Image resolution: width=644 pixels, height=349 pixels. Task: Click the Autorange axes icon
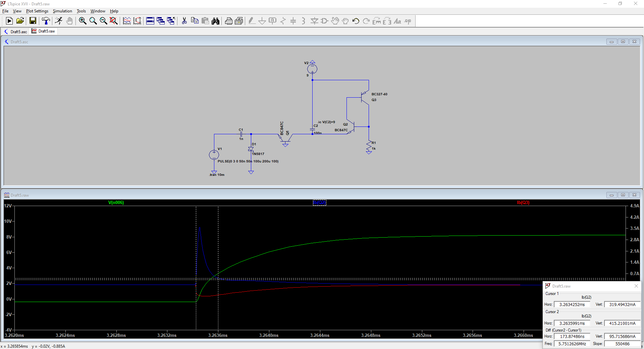(x=137, y=21)
